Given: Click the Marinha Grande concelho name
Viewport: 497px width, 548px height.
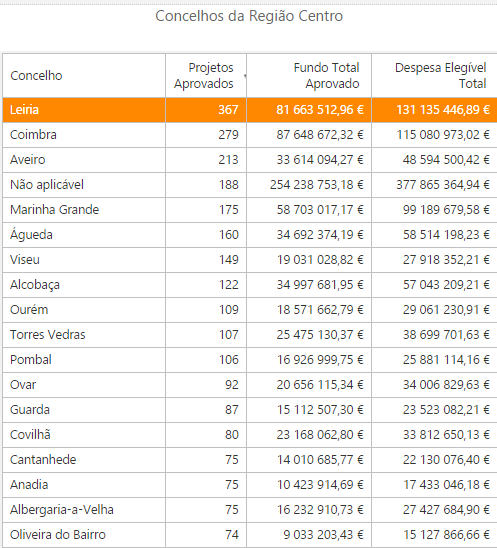Looking at the screenshot, I should [x=55, y=210].
